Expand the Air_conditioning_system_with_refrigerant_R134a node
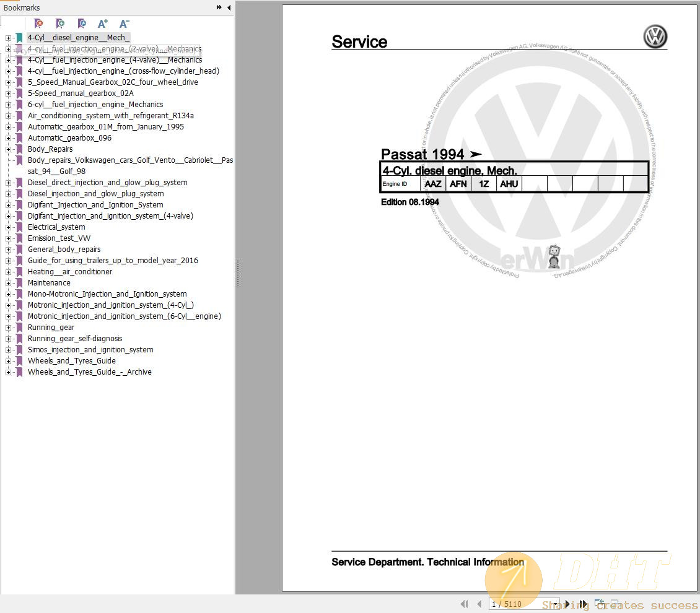700x613 pixels. [x=8, y=116]
